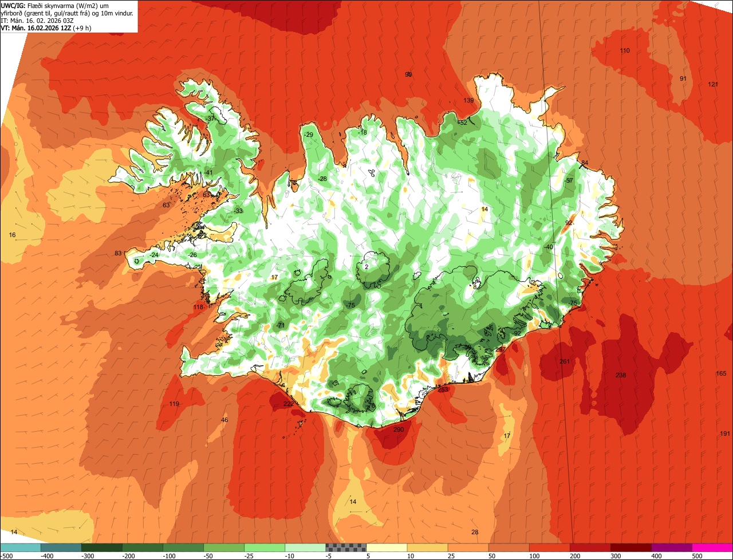
Task: Click the map value 165
Action: pos(721,374)
